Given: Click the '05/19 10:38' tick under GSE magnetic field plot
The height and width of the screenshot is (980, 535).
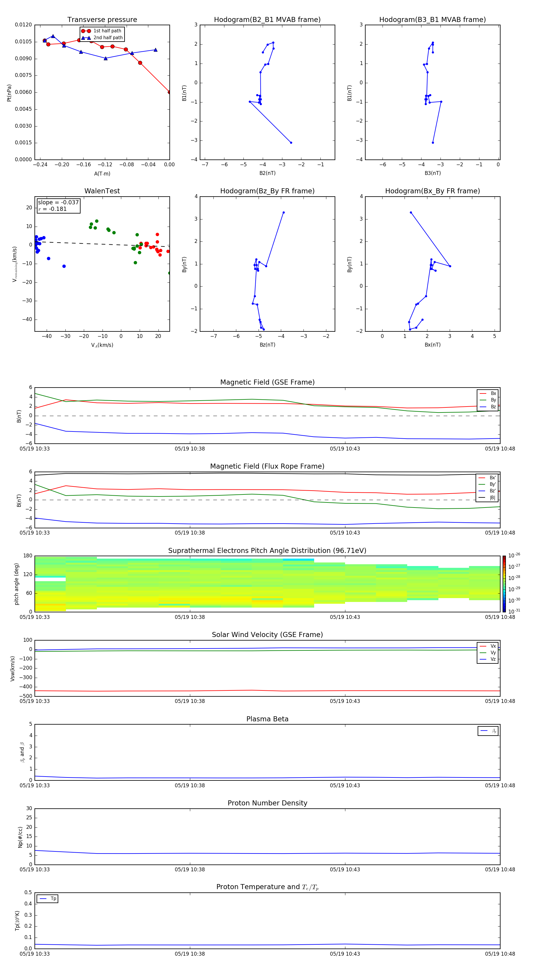Looking at the screenshot, I should pos(190,449).
